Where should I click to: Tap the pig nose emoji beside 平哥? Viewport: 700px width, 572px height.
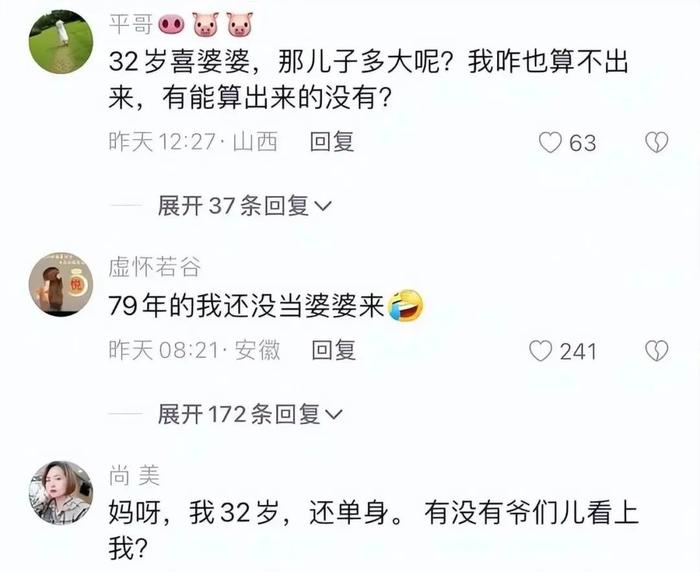point(171,25)
